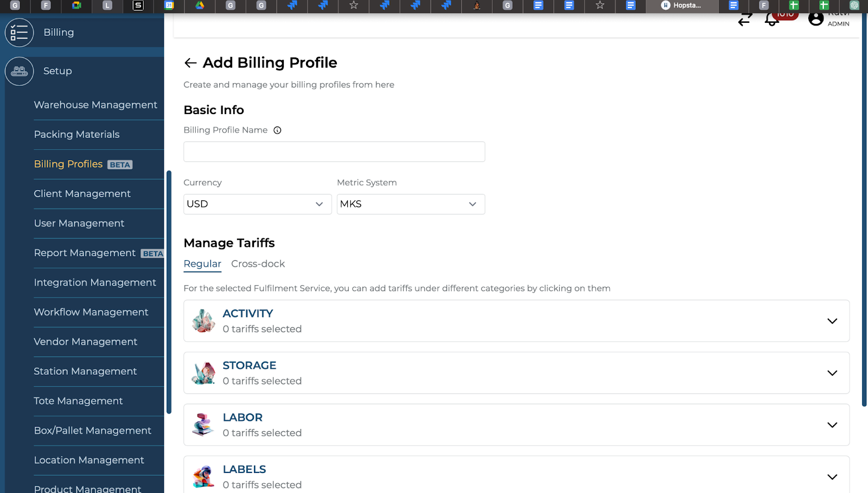Open the notifications bell
Image resolution: width=868 pixels, height=493 pixels.
771,19
